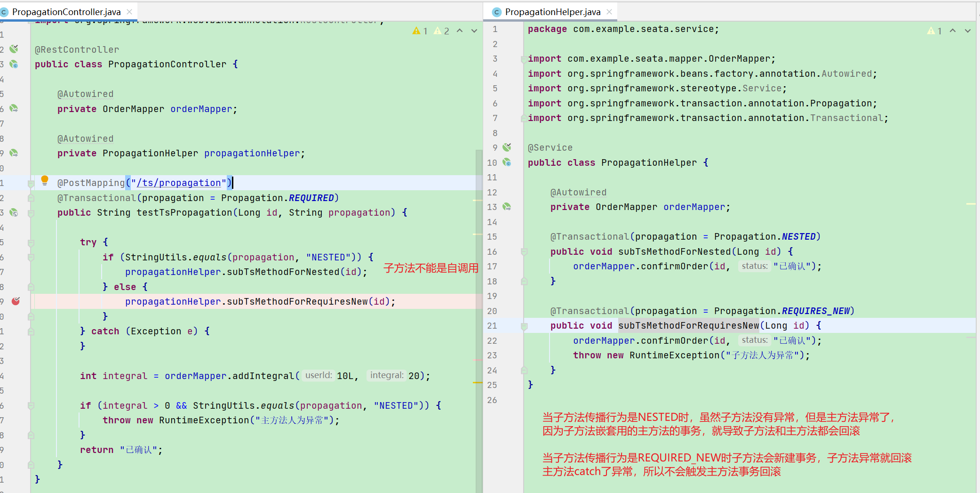The height and width of the screenshot is (493, 980).
Task: Collapse the if NESTED block fold in controller
Action: [x=31, y=258]
